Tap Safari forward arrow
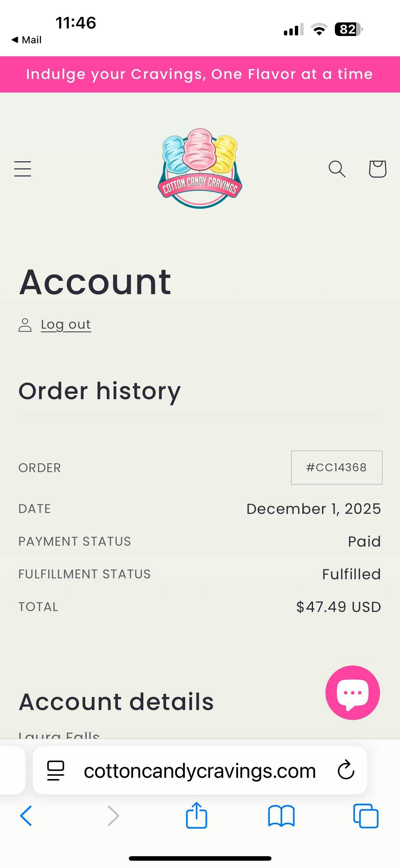The width and height of the screenshot is (400, 868). coord(113,816)
